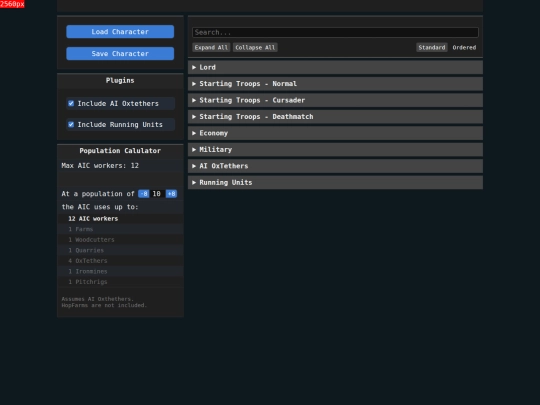Click the '1 Ironmines' row
The image size is (540, 405).
click(120, 271)
